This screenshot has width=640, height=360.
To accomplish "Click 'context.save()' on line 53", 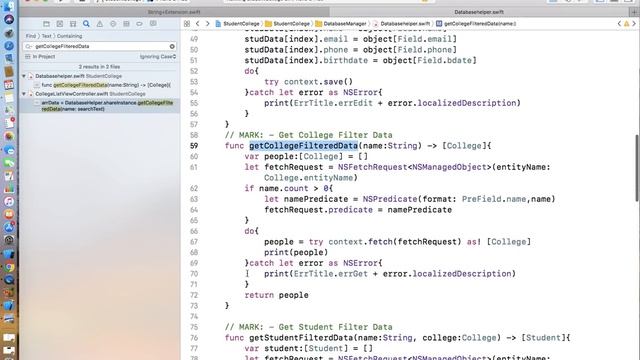I will click(x=318, y=82).
